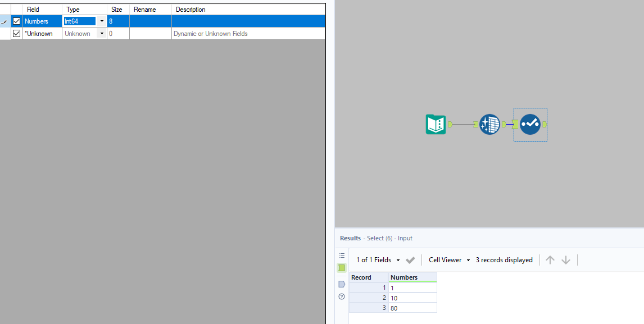
Task: Show the data view using the green icon
Action: pyautogui.click(x=342, y=268)
